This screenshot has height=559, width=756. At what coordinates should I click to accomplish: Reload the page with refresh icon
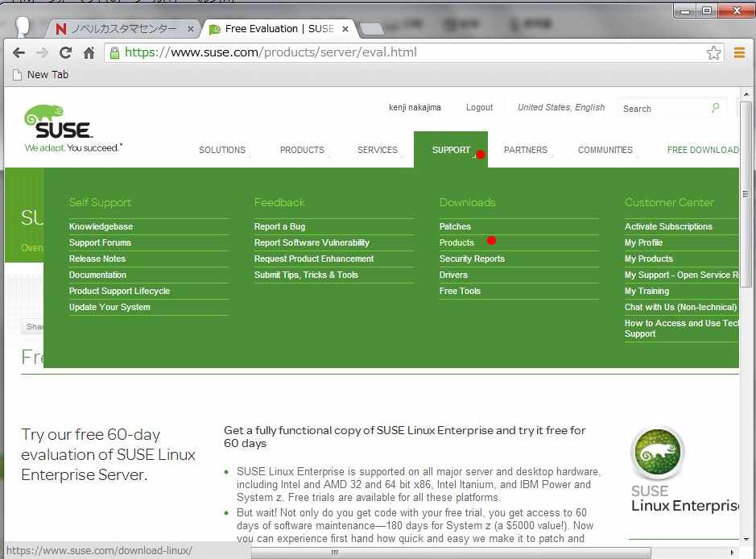(65, 52)
